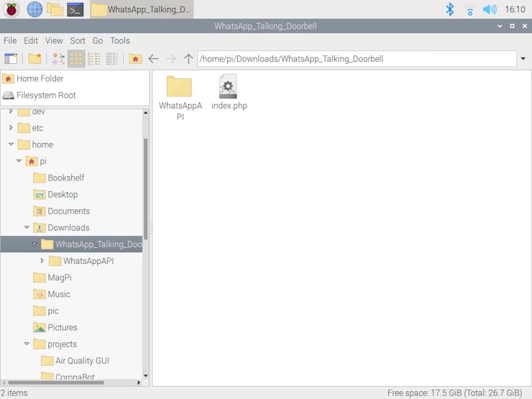This screenshot has height=399, width=532.
Task: Open the Sort menu
Action: [x=78, y=41]
